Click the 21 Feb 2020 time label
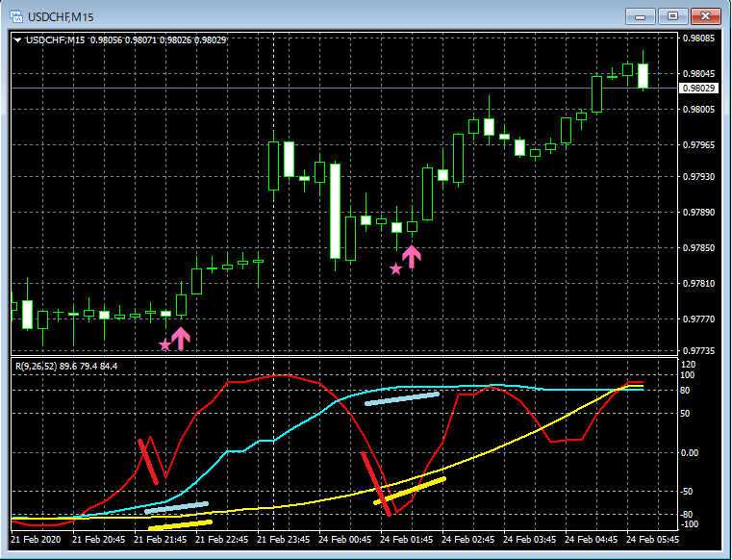This screenshot has width=732, height=560. click(36, 539)
